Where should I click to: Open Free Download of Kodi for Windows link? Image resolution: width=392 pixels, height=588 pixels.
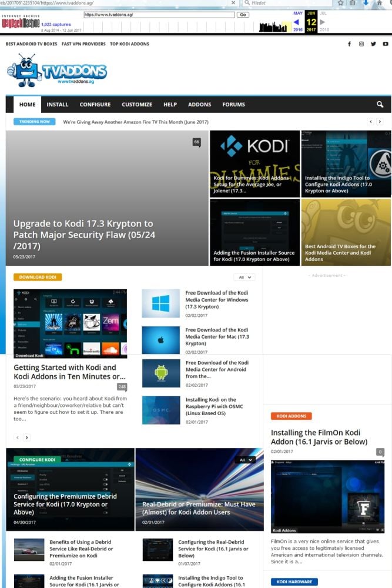pos(217,300)
